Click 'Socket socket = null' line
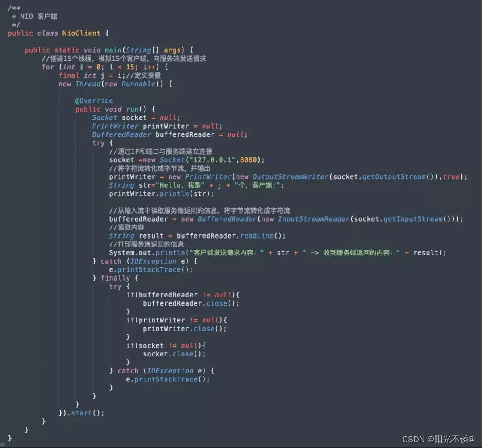482x448 pixels. click(136, 118)
